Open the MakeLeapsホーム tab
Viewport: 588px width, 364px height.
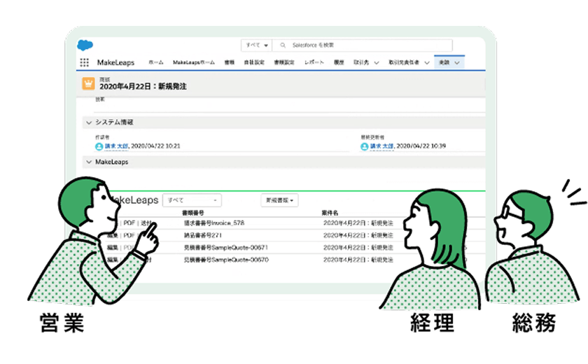click(x=193, y=62)
